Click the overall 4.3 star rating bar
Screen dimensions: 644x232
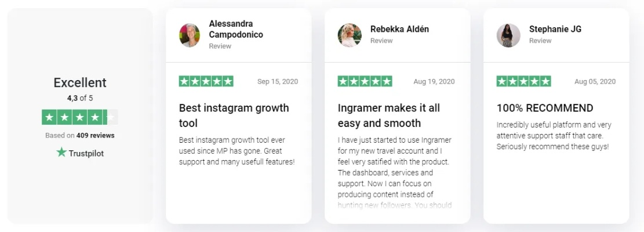pyautogui.click(x=80, y=117)
